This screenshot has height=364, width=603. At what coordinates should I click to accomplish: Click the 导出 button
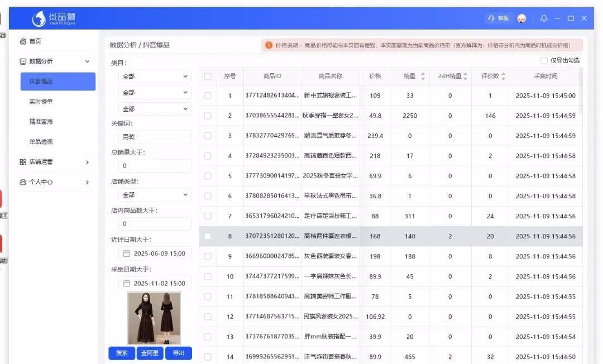click(178, 353)
